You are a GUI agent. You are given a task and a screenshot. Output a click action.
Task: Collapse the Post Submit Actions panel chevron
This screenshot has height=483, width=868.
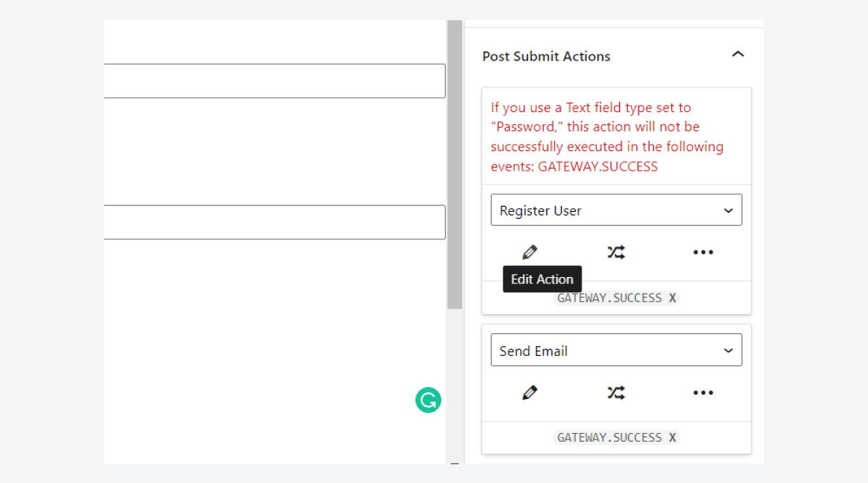738,55
